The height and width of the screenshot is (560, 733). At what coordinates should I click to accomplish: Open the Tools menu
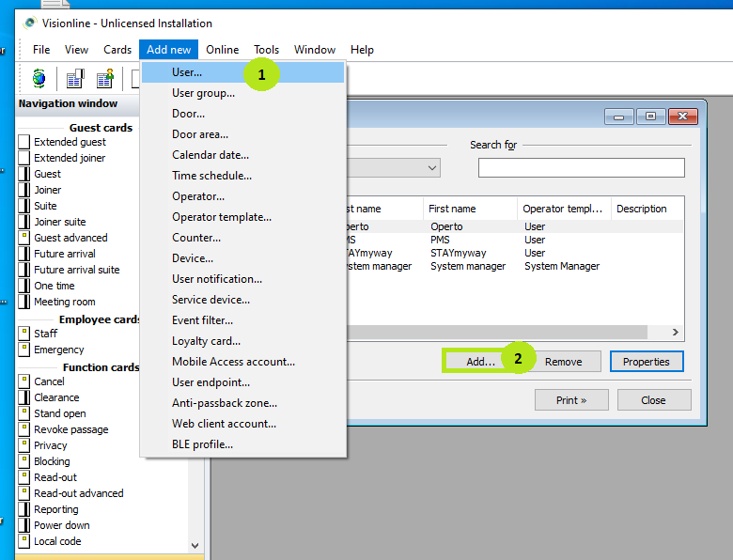pyautogui.click(x=266, y=50)
